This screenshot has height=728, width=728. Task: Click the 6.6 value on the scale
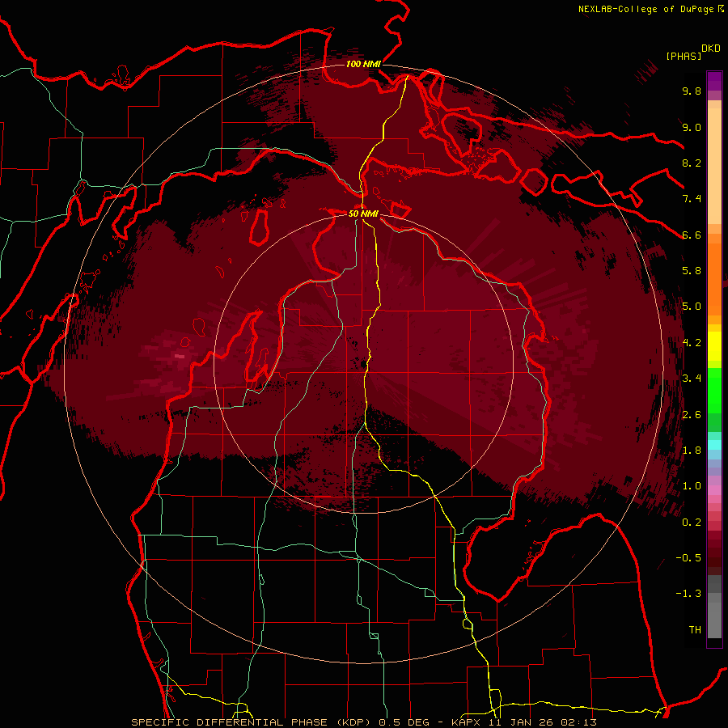coord(692,235)
